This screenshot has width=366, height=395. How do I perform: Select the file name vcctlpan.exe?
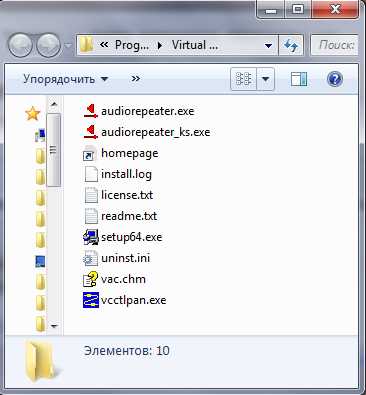click(134, 300)
